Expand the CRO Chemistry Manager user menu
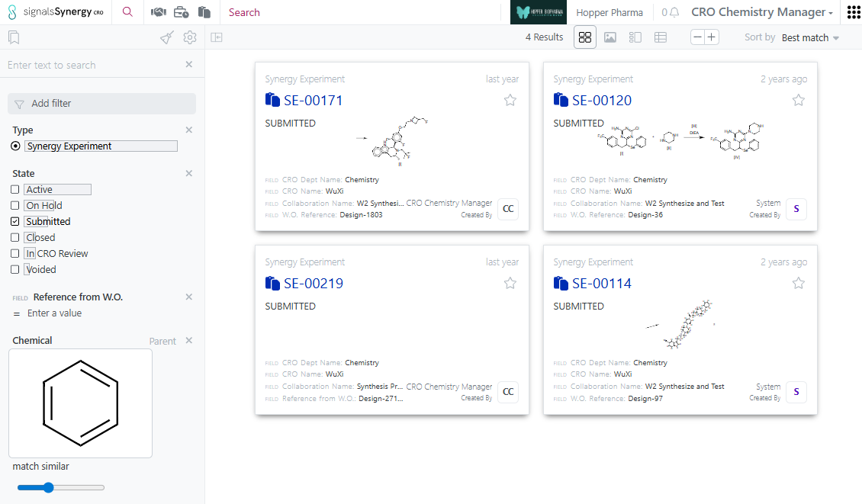Screen dimensions: 862x504 pyautogui.click(x=761, y=12)
